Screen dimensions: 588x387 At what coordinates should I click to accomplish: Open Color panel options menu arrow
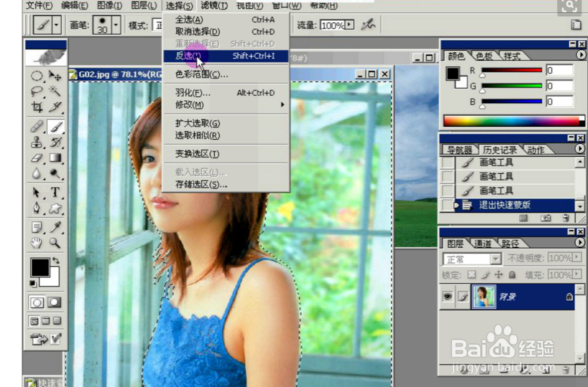(x=580, y=55)
